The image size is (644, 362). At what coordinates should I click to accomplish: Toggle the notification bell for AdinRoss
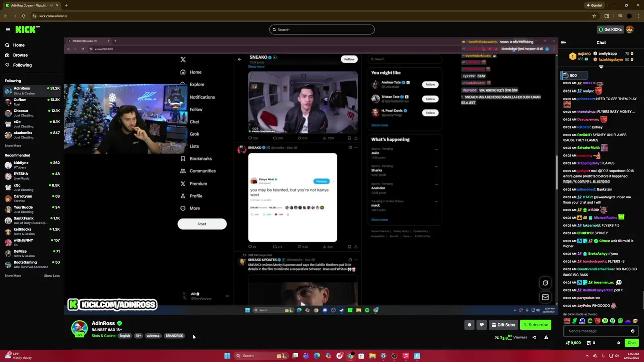click(469, 325)
